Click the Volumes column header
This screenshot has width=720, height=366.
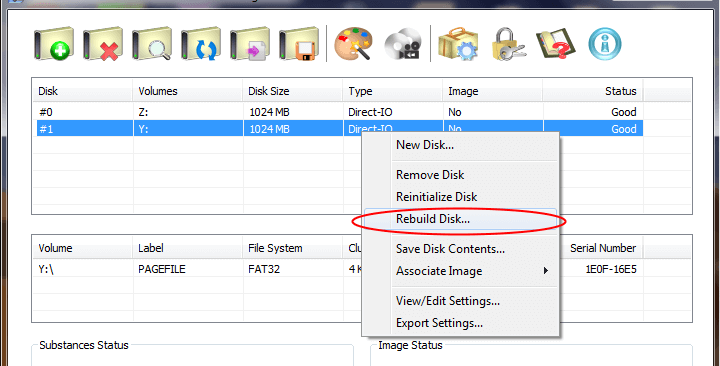(x=187, y=91)
